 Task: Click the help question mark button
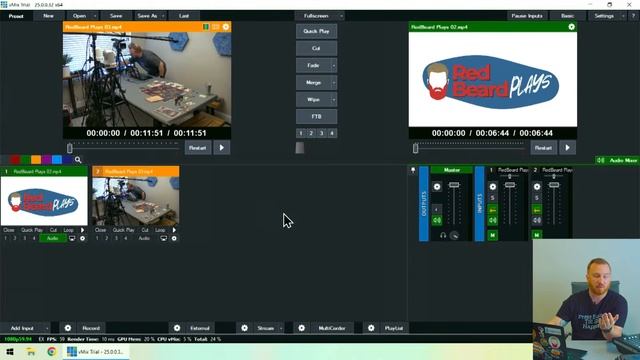pyautogui.click(x=633, y=16)
